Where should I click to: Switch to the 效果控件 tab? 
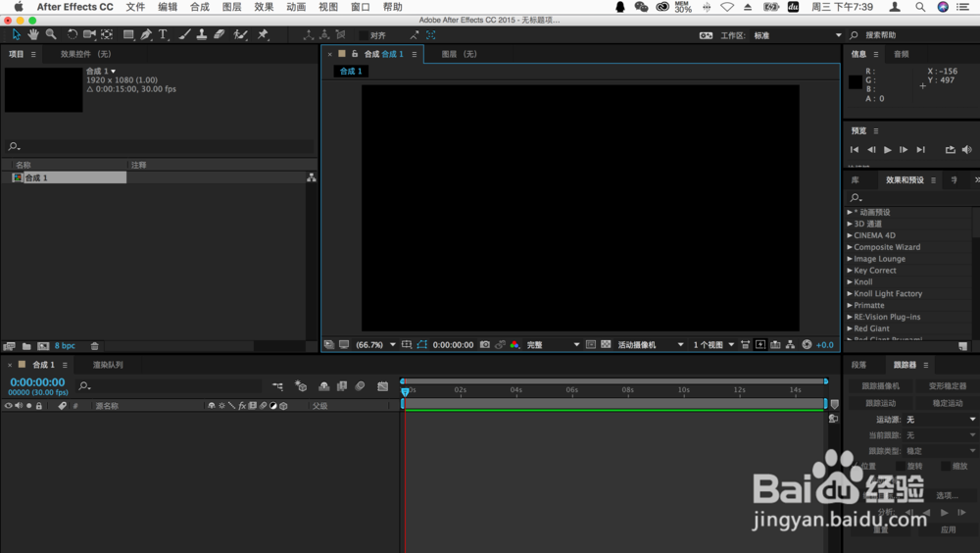[x=85, y=54]
